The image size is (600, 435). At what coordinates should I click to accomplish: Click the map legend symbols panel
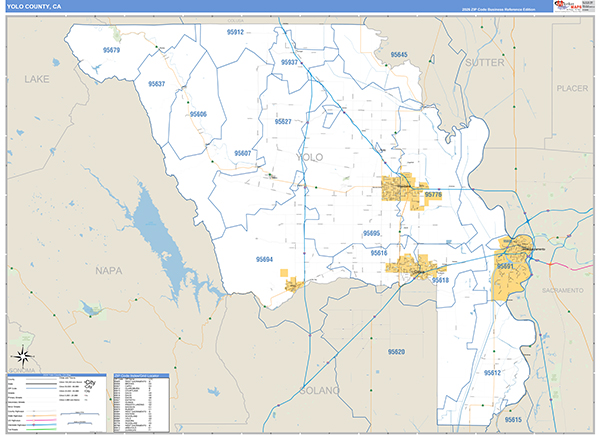pyautogui.click(x=57, y=402)
